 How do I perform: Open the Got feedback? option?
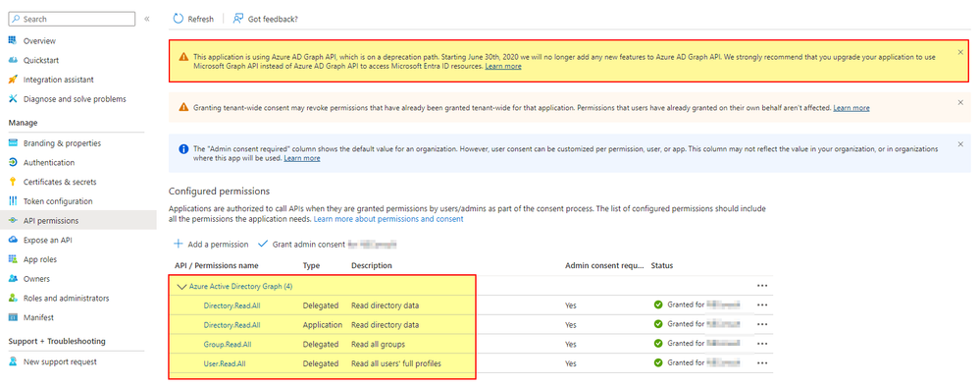point(265,19)
